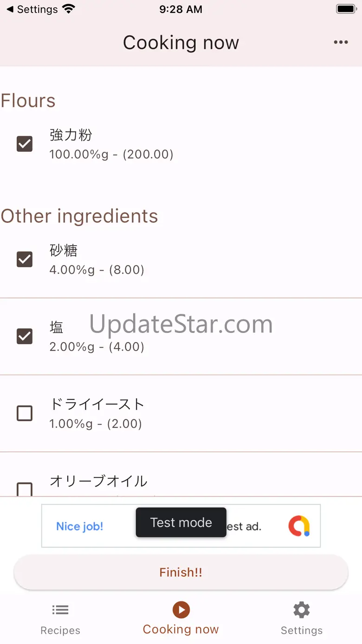
Task: Tap the battery icon in status bar
Action: [x=346, y=9]
